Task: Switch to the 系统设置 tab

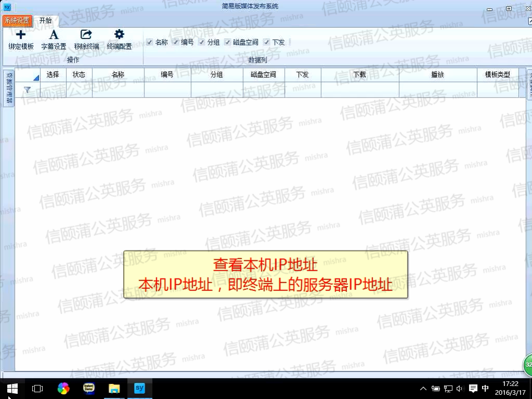Action: coord(17,21)
